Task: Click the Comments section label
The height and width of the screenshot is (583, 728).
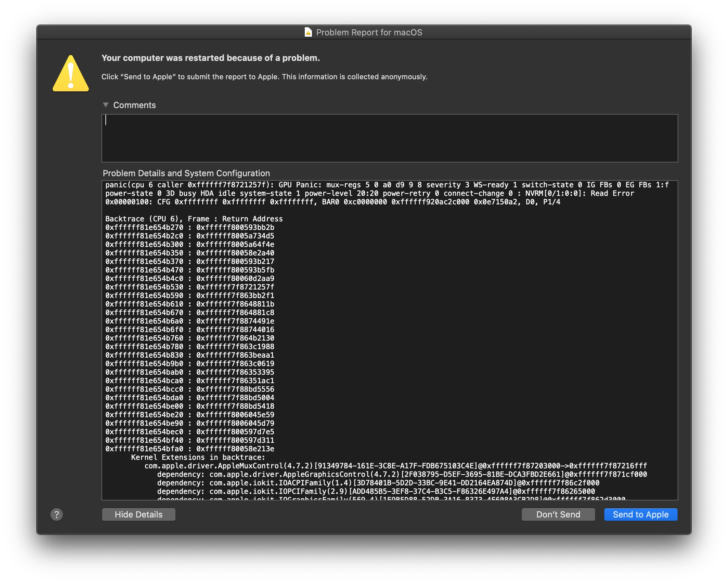Action: [x=135, y=105]
